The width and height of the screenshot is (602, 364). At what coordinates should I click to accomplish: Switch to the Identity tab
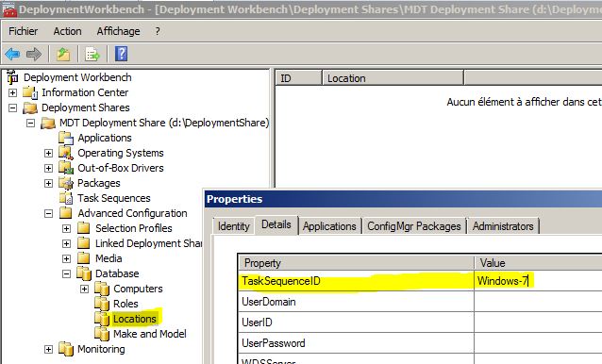234,226
